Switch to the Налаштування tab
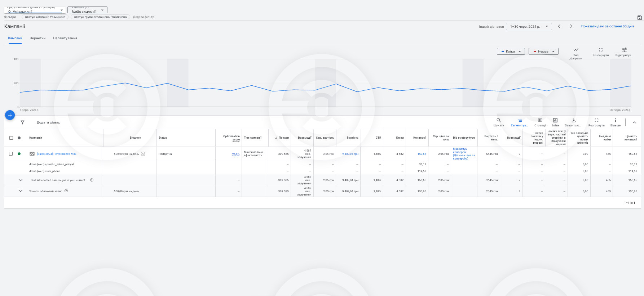 pyautogui.click(x=65, y=38)
